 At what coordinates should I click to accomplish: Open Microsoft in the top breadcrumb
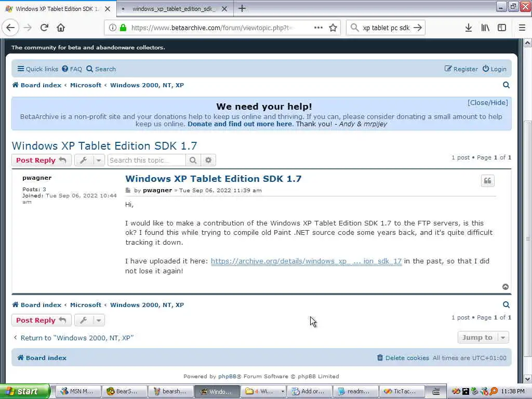[86, 85]
